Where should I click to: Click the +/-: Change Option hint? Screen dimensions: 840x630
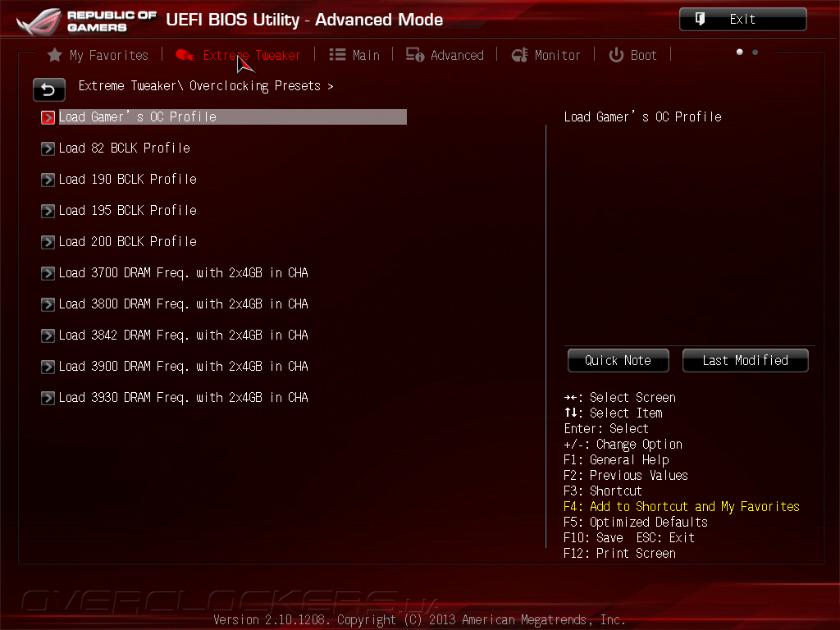(623, 444)
